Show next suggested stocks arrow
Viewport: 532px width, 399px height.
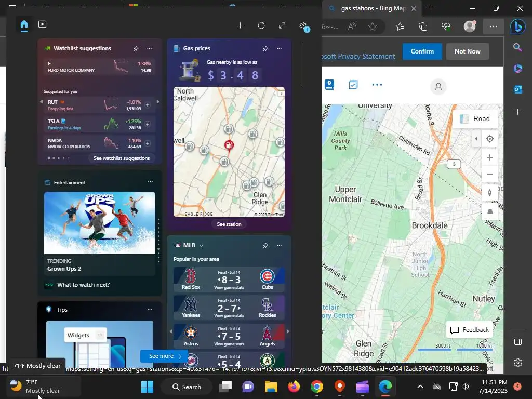[x=158, y=102]
